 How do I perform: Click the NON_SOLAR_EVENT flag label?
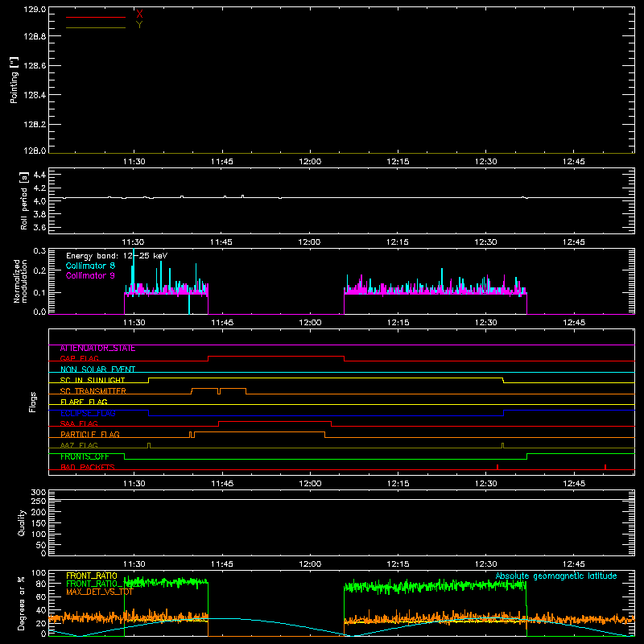[x=97, y=369]
